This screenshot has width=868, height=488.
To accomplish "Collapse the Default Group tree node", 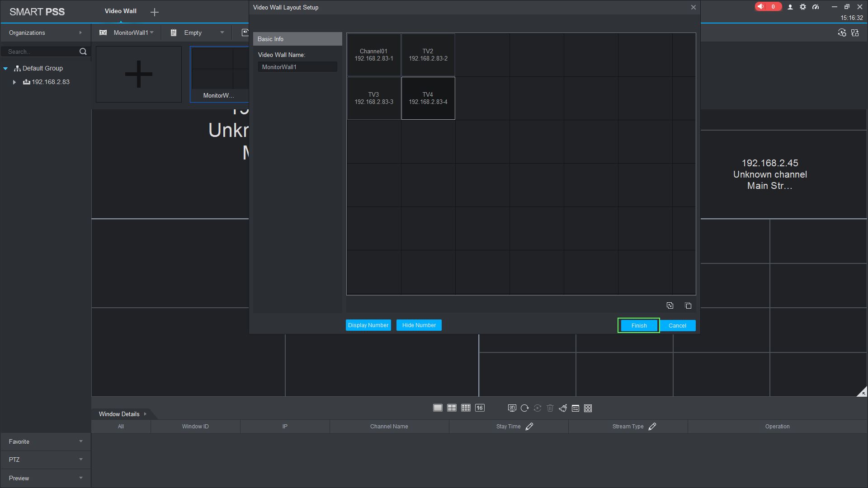I will 5,69.
